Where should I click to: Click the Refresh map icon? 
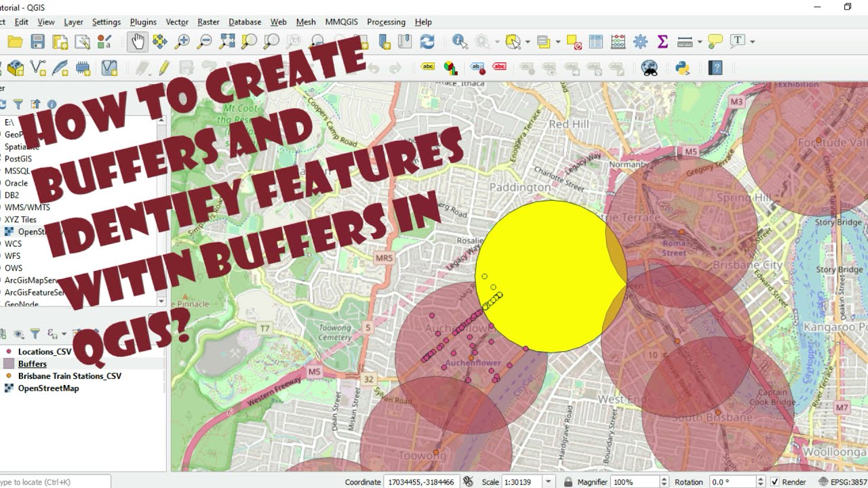pyautogui.click(x=427, y=42)
